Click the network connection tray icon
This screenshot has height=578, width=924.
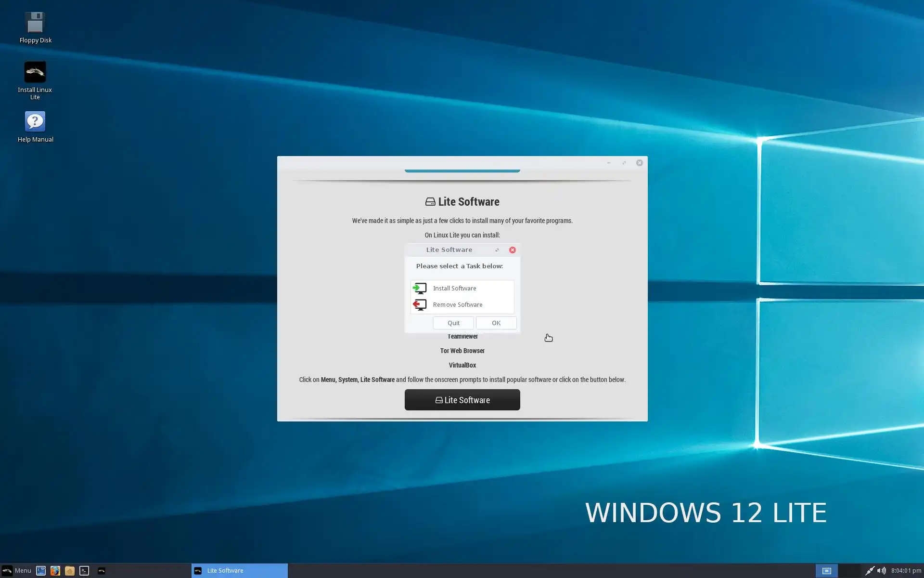[x=869, y=570]
